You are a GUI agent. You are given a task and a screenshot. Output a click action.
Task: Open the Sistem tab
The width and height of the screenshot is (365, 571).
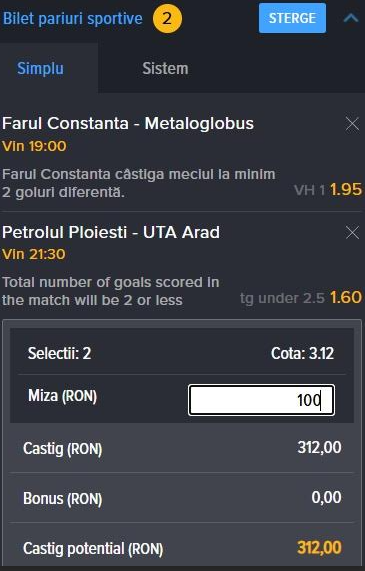[x=165, y=68]
